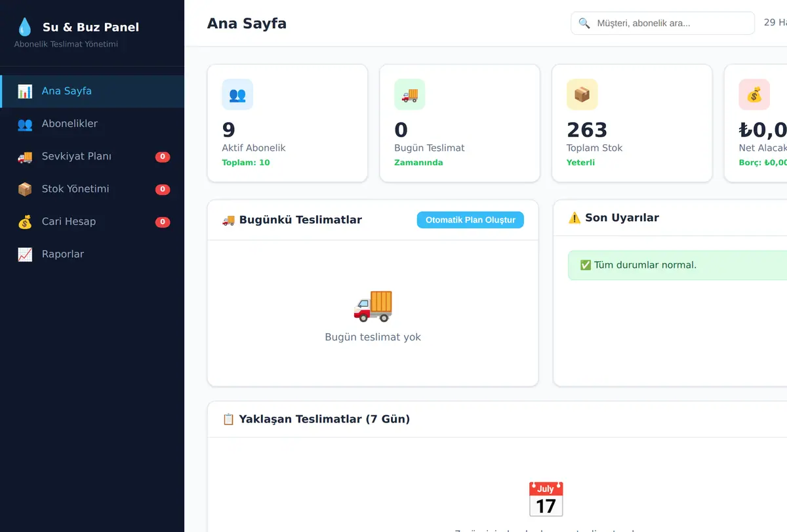Click the 'Bugün Teslimat' card label
Screen dimensions: 787x532
point(429,148)
